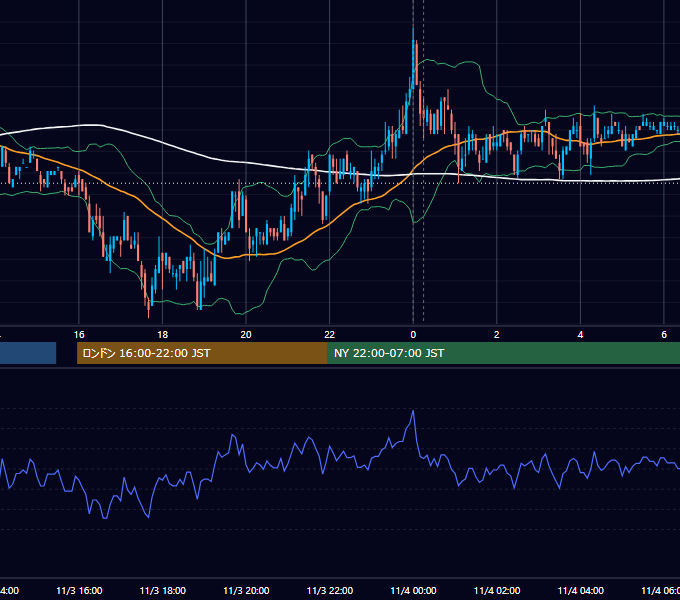This screenshot has width=680, height=600.
Task: Click the '2' hour label on chart axis
Action: pyautogui.click(x=497, y=335)
